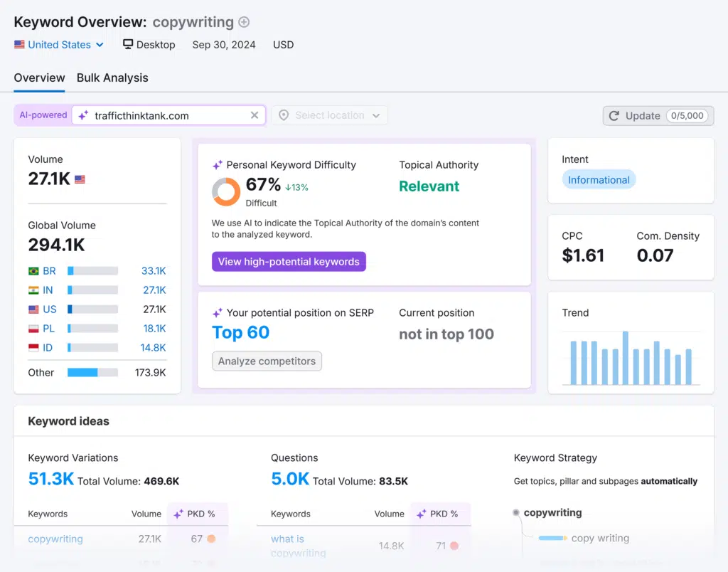Click the Personal Keyword Difficulty donut chart
Image resolution: width=728 pixels, height=572 pixels.
point(226,192)
